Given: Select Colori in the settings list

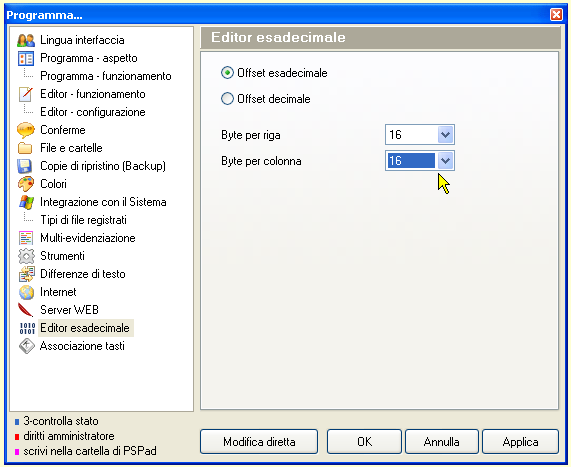Looking at the screenshot, I should [x=53, y=184].
